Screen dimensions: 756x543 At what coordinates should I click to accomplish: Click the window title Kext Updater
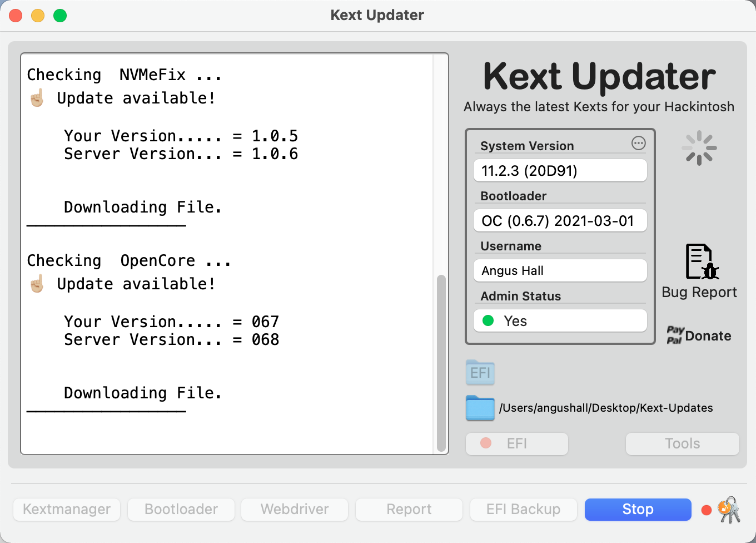[x=377, y=15]
